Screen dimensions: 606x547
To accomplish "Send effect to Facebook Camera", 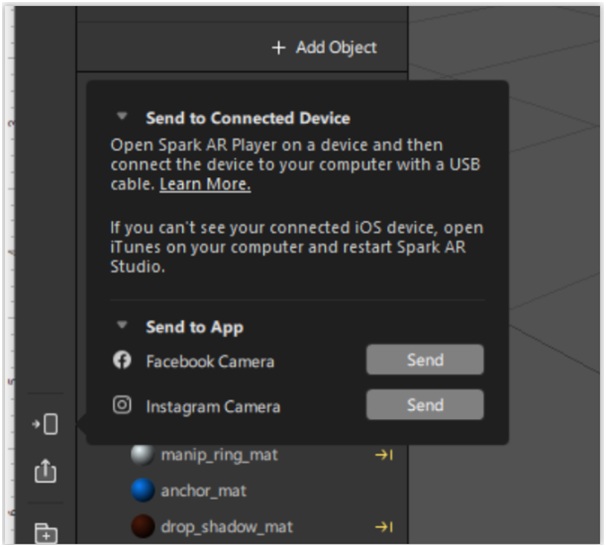I will (425, 360).
